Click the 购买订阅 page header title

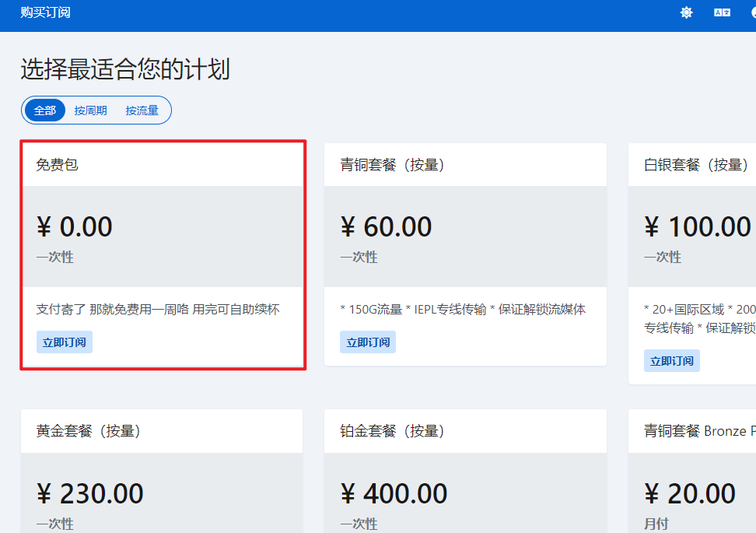45,12
